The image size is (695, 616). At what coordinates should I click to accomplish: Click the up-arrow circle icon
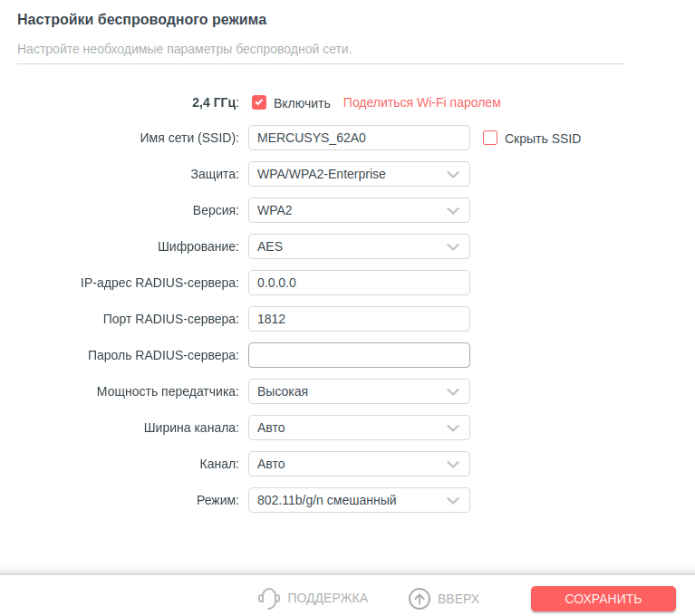coord(419,598)
